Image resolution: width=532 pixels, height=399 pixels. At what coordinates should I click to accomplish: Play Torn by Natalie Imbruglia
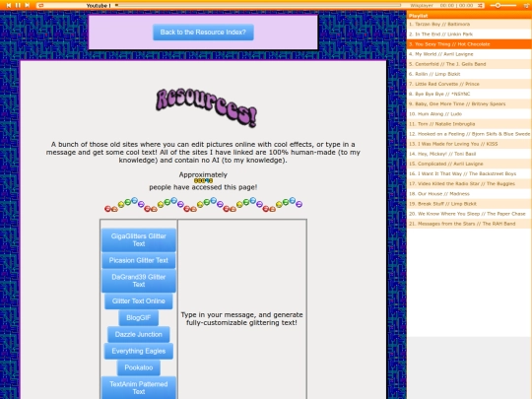point(469,124)
